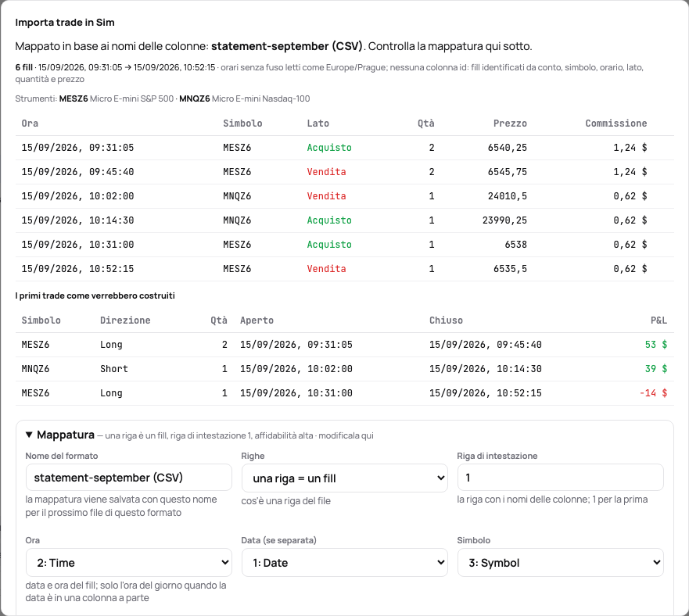Click the 'P&L' column header
Viewport: 689px width, 616px height.
(658, 321)
